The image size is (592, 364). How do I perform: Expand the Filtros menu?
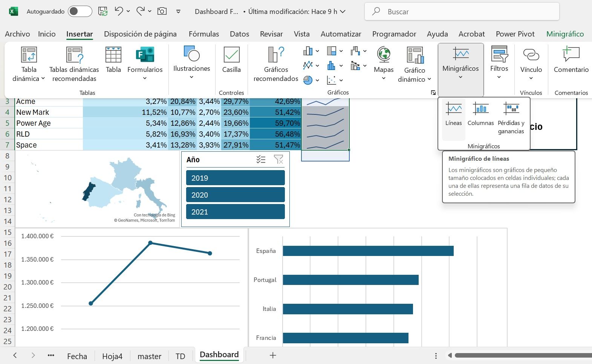(x=499, y=62)
